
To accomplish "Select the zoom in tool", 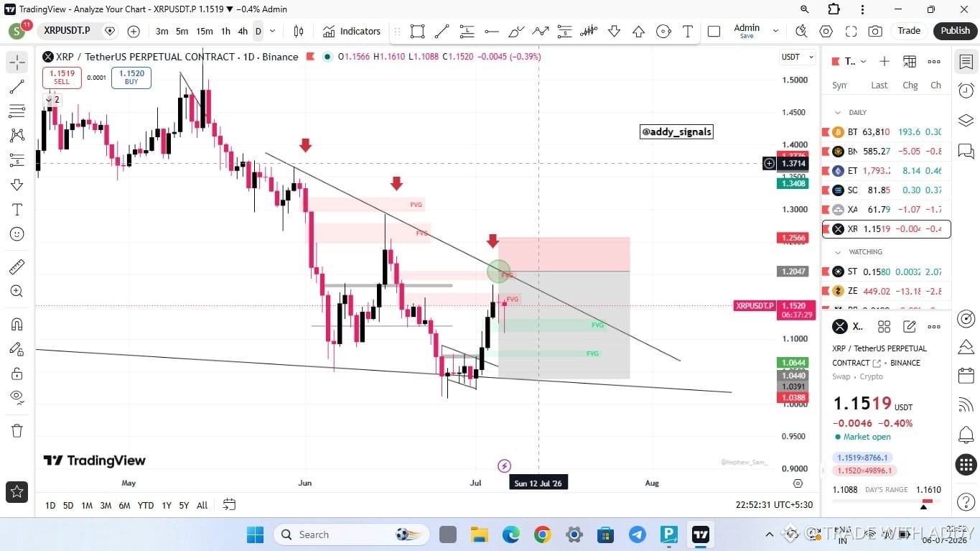I will tap(17, 291).
